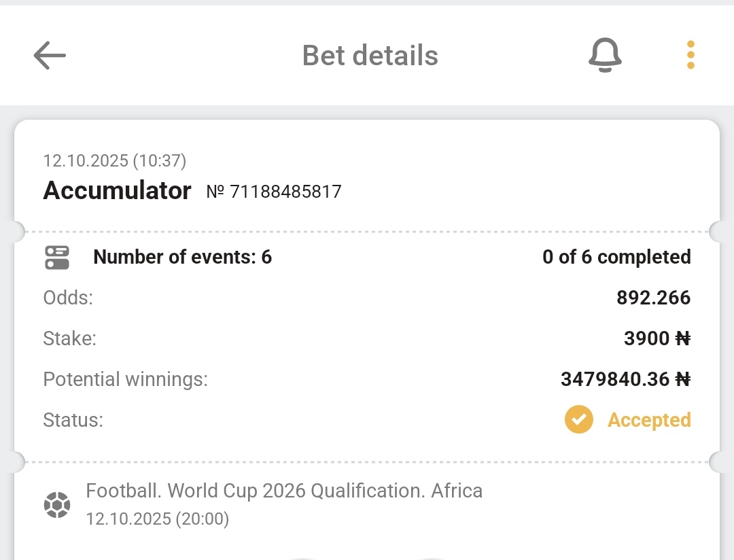Tap the bet date 12.10.2025 (10:37)
Viewport: 734px width, 560px height.
click(115, 160)
